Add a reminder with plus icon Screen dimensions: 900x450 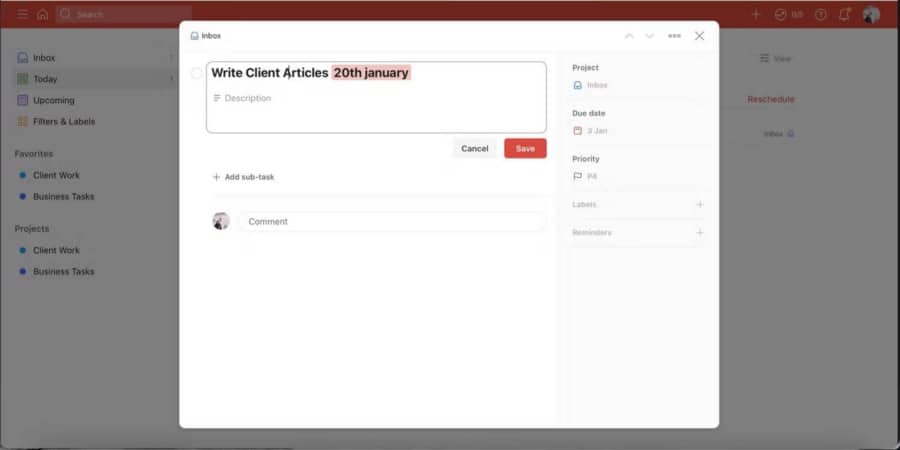700,232
